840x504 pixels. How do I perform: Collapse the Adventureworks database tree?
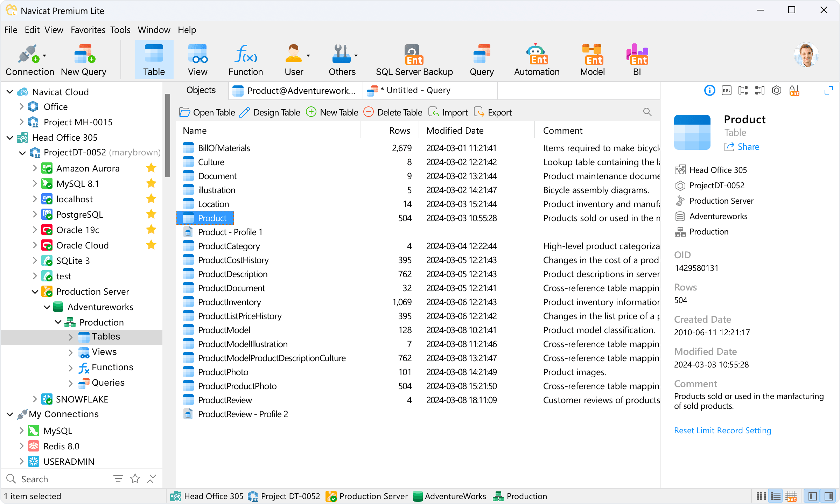tap(48, 307)
